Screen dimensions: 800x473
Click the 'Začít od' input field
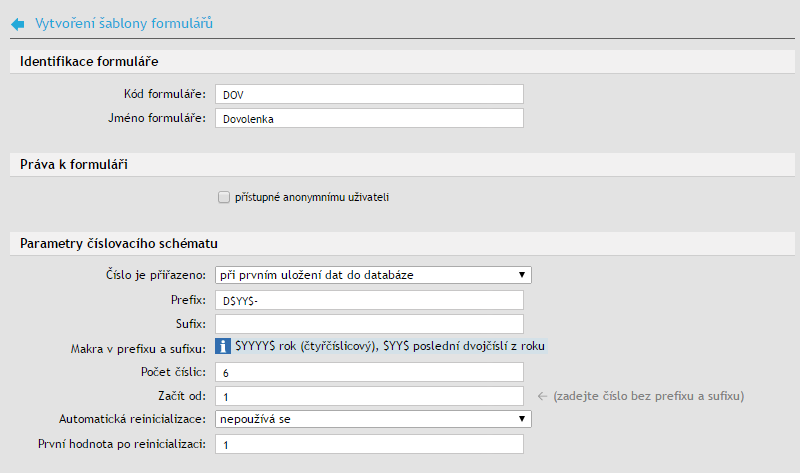click(x=369, y=395)
